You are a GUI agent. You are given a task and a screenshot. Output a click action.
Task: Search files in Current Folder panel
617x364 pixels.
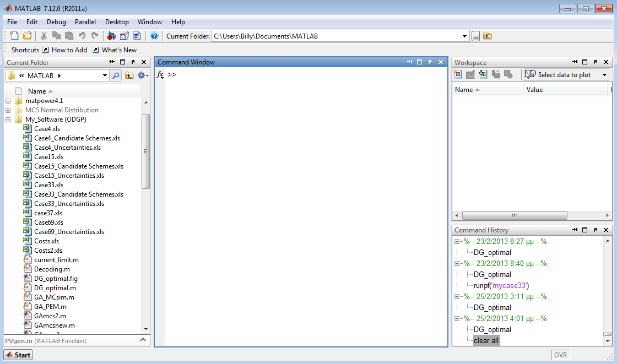(x=116, y=75)
